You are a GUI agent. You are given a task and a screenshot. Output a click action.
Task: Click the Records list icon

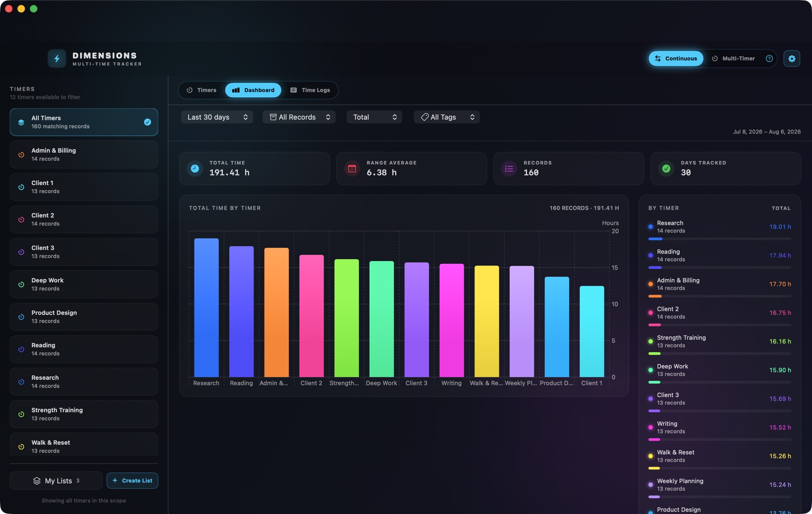coord(509,169)
